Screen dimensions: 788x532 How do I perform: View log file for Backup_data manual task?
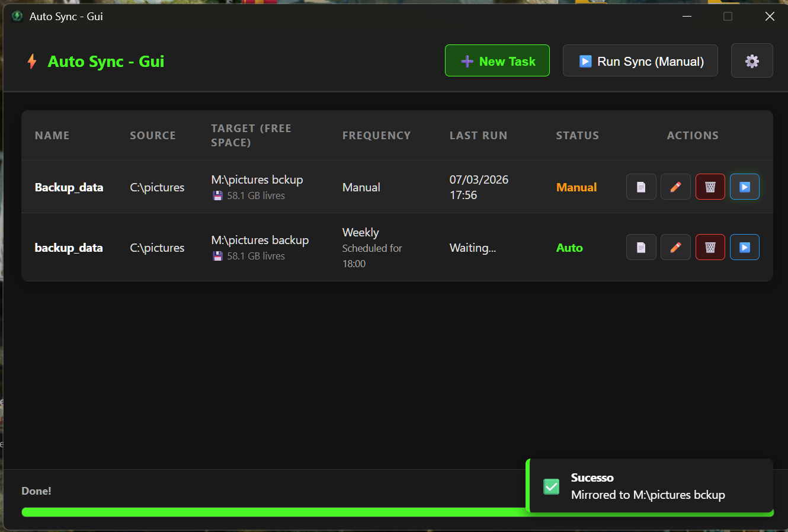pyautogui.click(x=641, y=187)
